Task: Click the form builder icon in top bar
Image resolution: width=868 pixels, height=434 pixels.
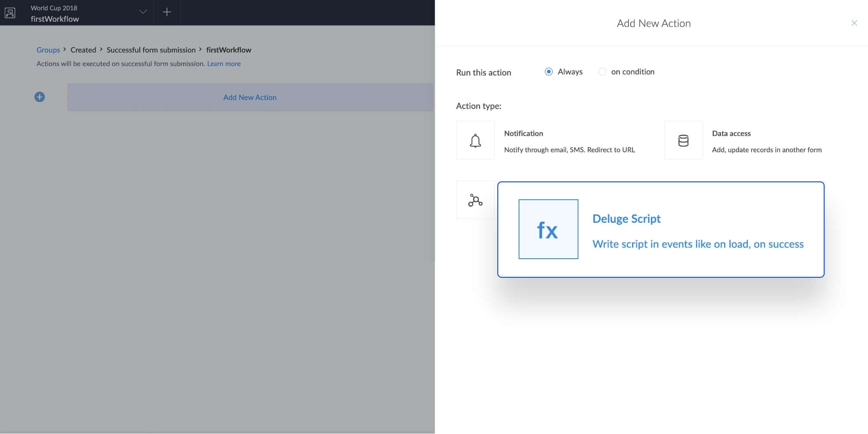Action: [10, 13]
